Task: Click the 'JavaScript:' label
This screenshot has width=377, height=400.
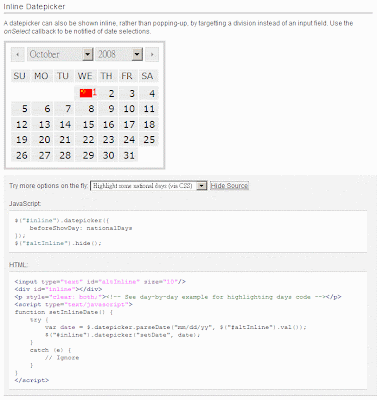Action: [x=25, y=203]
